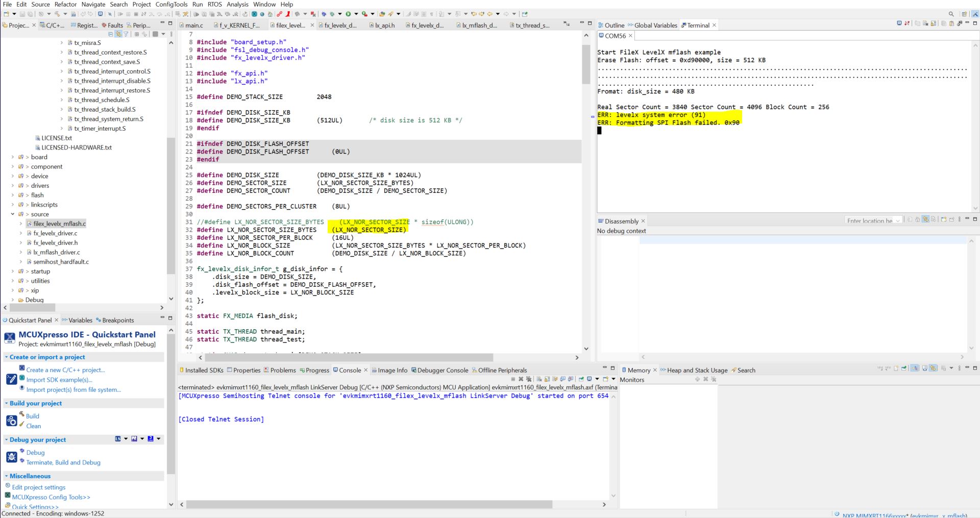Click the Back navigation arrow in the toolbar

pyautogui.click(x=490, y=14)
